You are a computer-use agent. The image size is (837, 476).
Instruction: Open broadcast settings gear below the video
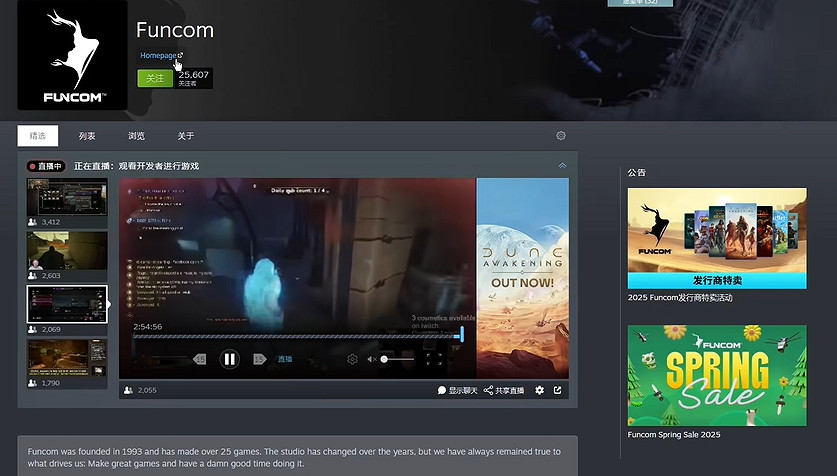(540, 390)
